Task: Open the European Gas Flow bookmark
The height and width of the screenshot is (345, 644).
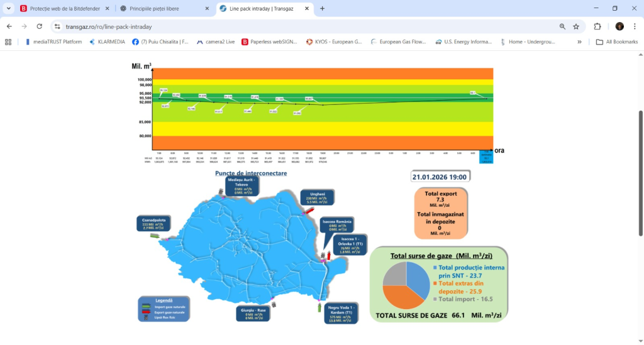Action: click(399, 42)
